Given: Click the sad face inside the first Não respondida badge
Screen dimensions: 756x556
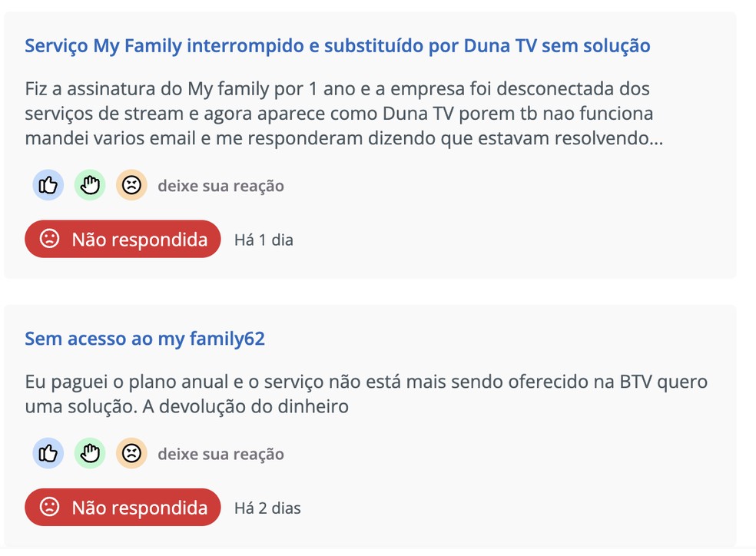Looking at the screenshot, I should [48, 238].
